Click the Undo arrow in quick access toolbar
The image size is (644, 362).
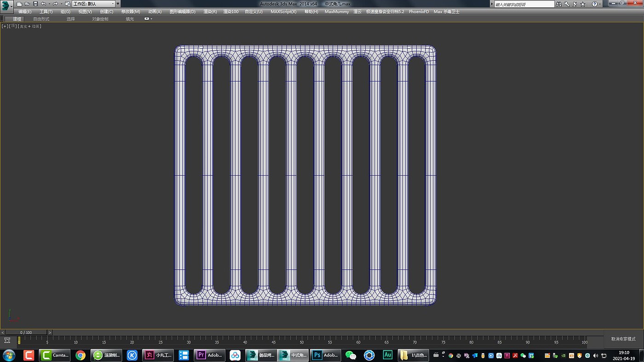[43, 4]
